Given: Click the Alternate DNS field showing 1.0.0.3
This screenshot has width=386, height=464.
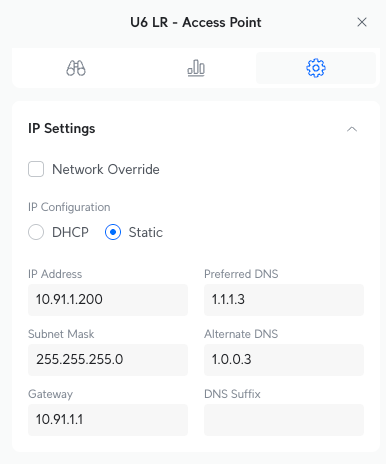Looking at the screenshot, I should coord(284,360).
